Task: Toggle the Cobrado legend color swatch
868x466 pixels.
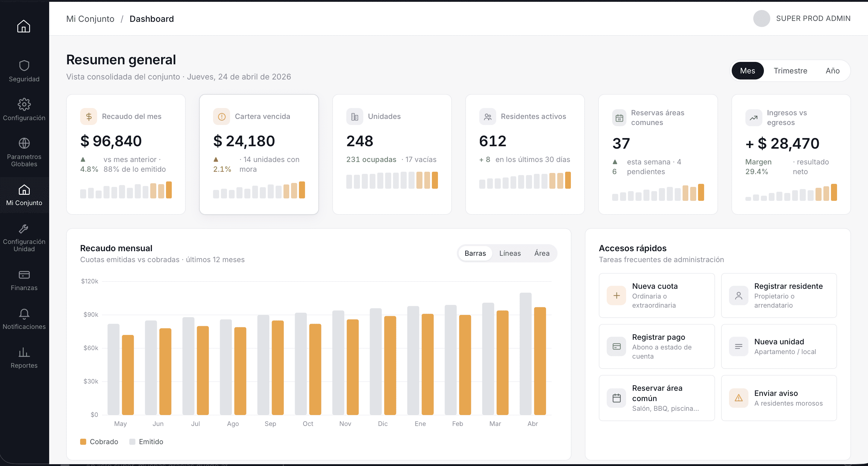Action: click(83, 441)
